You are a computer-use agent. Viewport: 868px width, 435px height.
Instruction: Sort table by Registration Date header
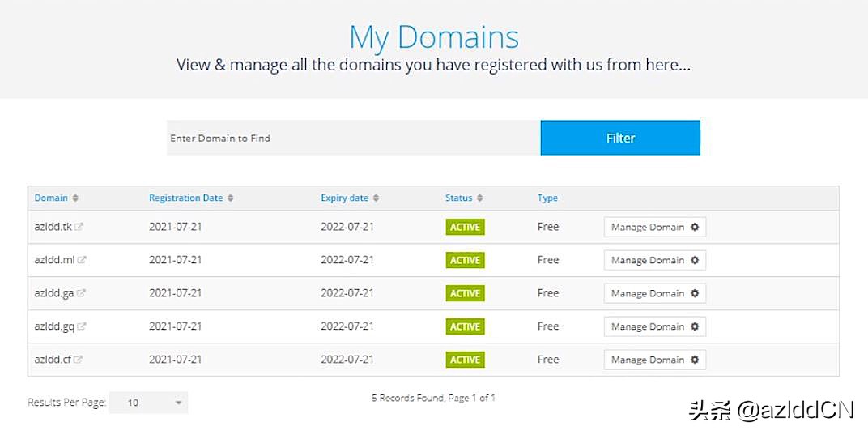[186, 198]
